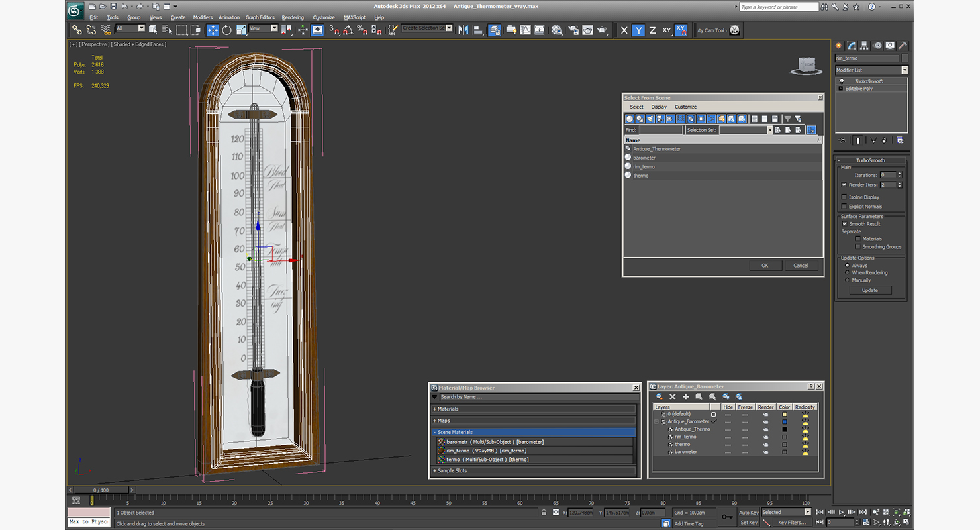
Task: Select the Link tool in main toolbar
Action: [77, 30]
